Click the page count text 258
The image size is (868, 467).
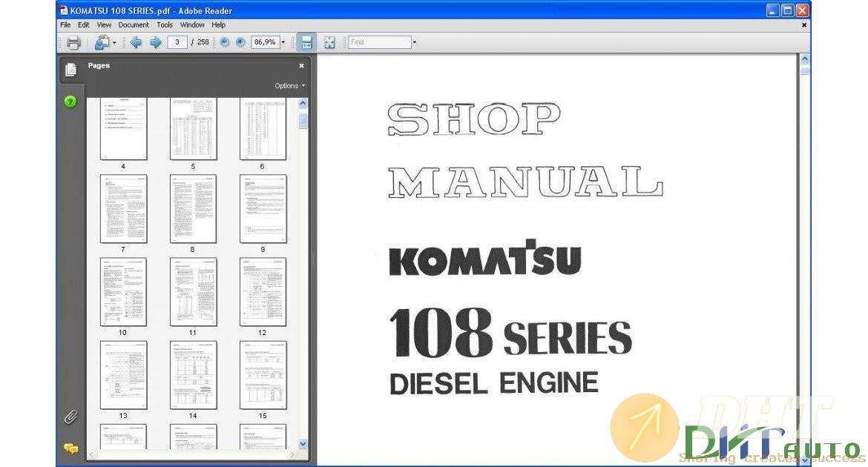pos(203,42)
